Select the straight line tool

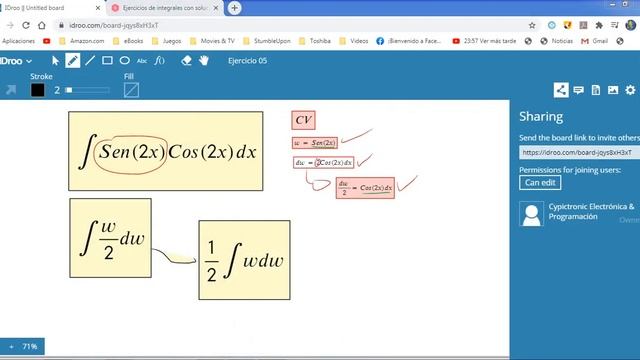coord(90,61)
